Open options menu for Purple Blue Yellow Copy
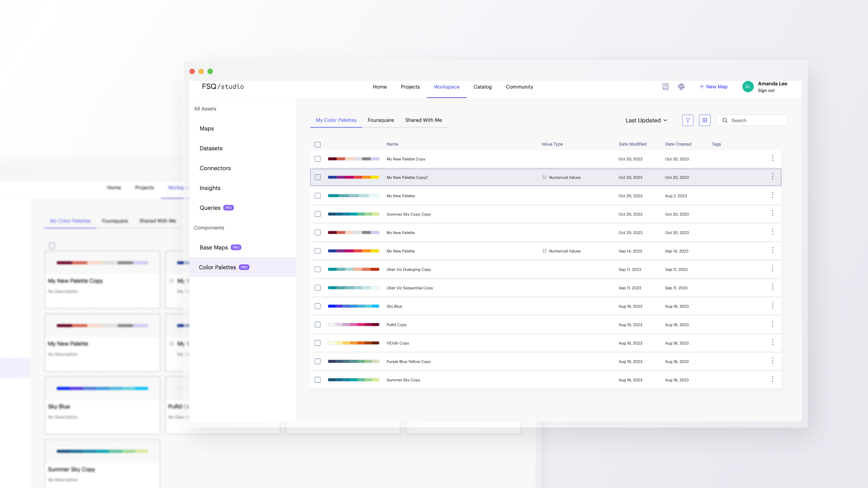 tap(773, 361)
